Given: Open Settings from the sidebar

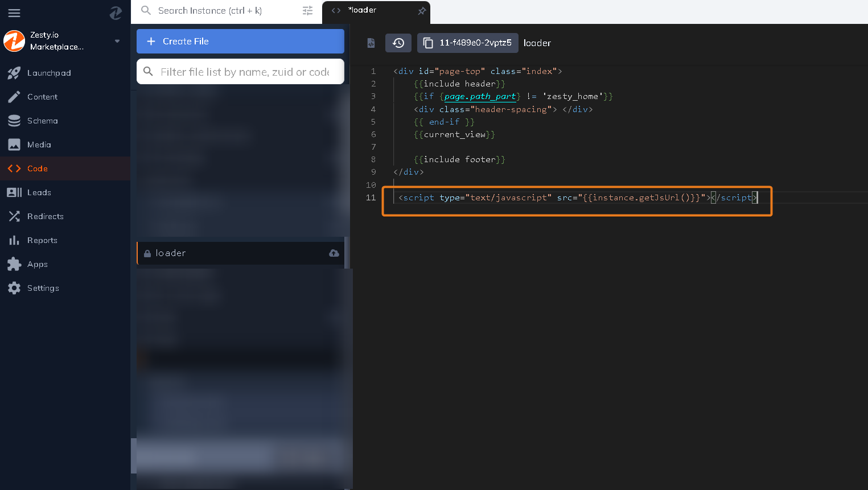Looking at the screenshot, I should click(x=65, y=288).
